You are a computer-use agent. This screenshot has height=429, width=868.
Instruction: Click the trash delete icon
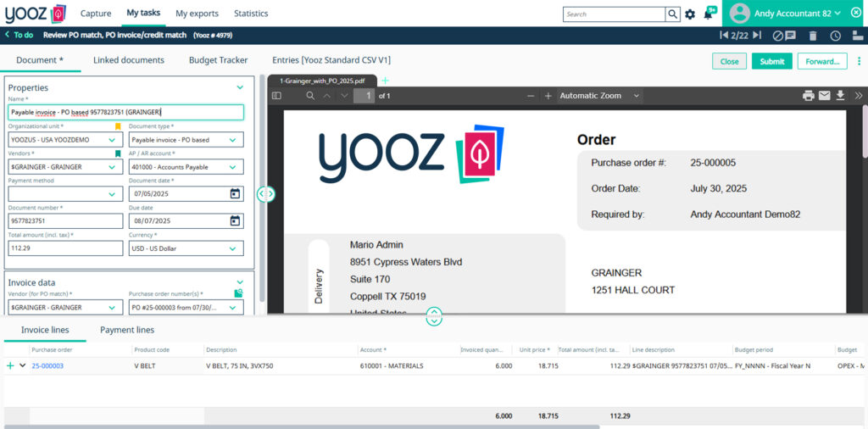click(x=813, y=36)
